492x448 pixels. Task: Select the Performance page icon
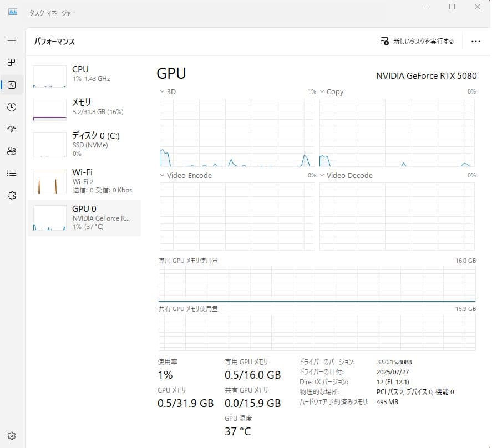[x=12, y=85]
